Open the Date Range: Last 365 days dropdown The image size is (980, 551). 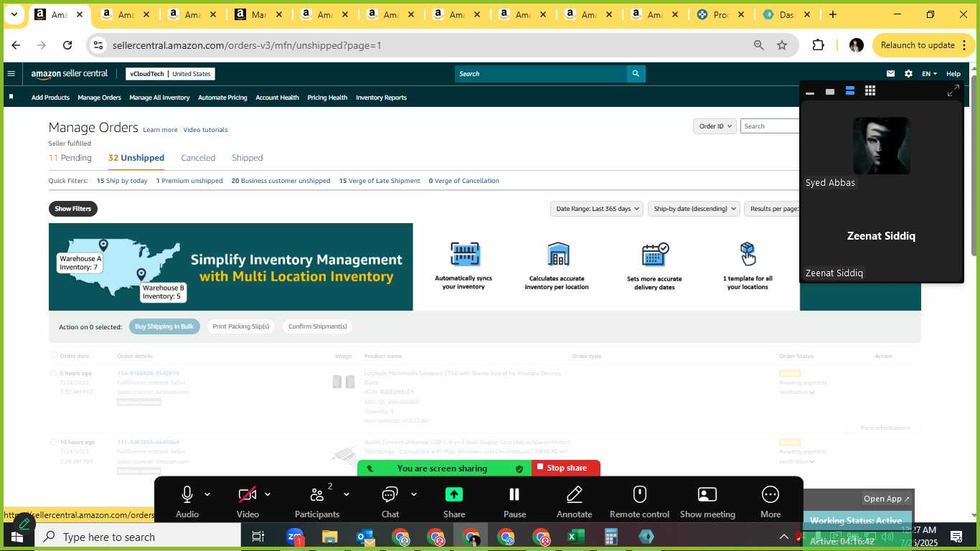click(596, 209)
